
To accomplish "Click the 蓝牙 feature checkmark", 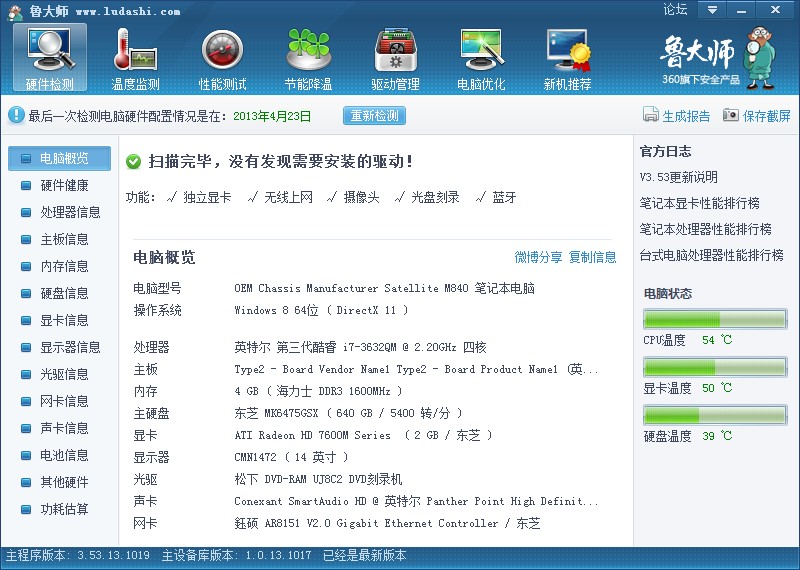I will (x=480, y=197).
